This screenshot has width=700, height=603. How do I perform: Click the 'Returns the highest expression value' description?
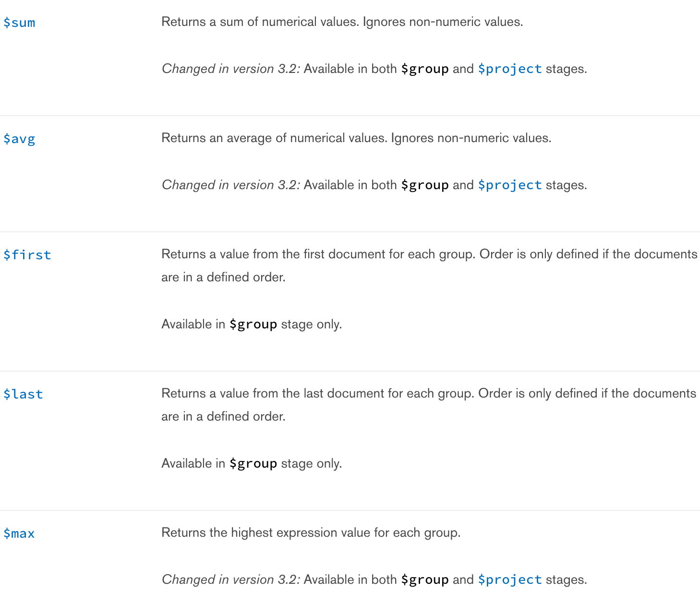tap(311, 533)
